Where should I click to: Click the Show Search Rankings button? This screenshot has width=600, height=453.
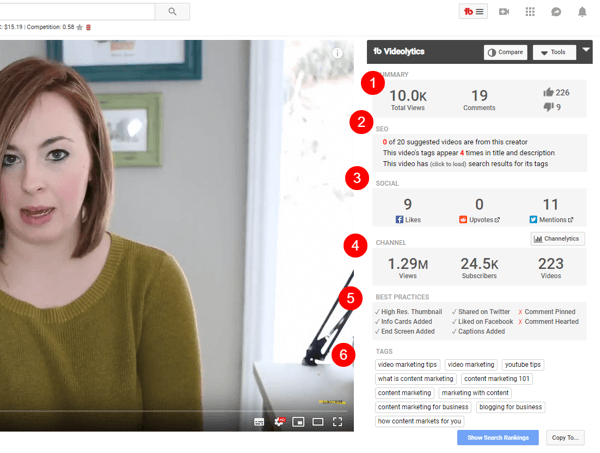[x=497, y=438]
